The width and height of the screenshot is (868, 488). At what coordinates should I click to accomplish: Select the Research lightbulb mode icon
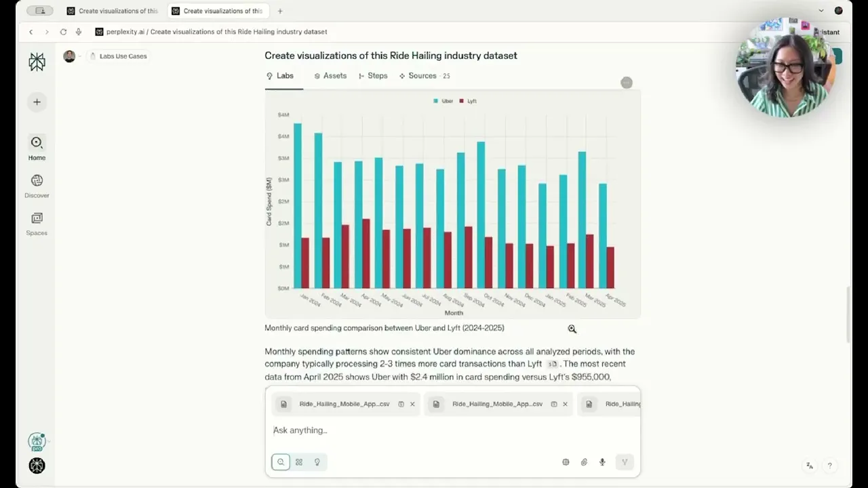pyautogui.click(x=317, y=462)
